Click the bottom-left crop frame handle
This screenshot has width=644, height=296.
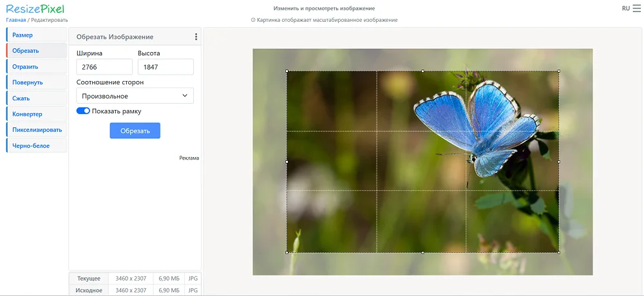tap(287, 252)
